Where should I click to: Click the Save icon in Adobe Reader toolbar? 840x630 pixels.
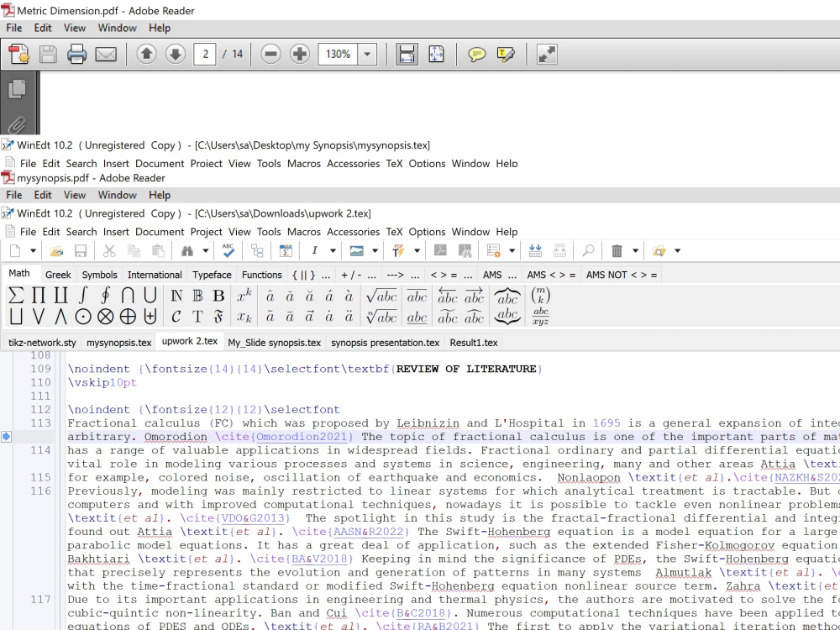pyautogui.click(x=48, y=54)
